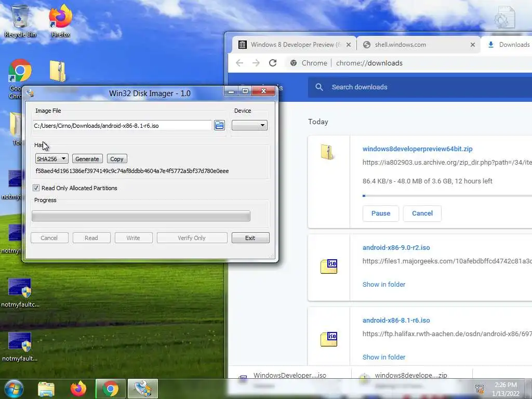Close the Win32 Disk Imager window

pos(263,91)
